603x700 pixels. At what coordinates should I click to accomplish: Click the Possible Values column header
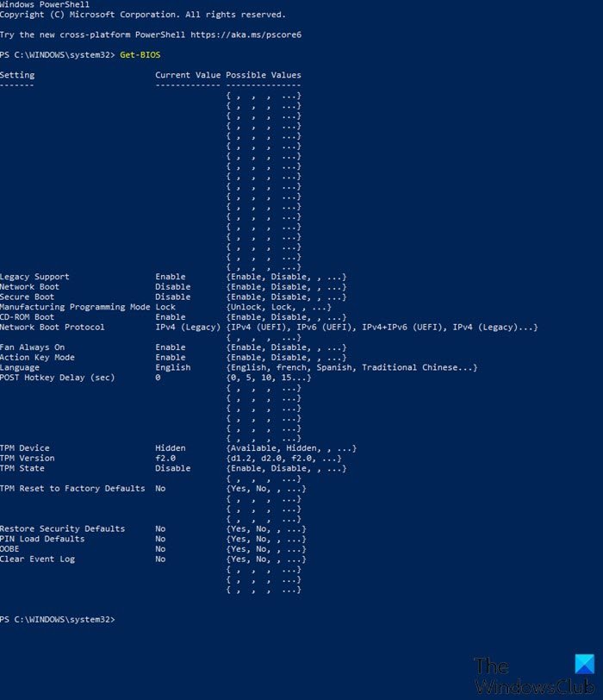pos(264,75)
